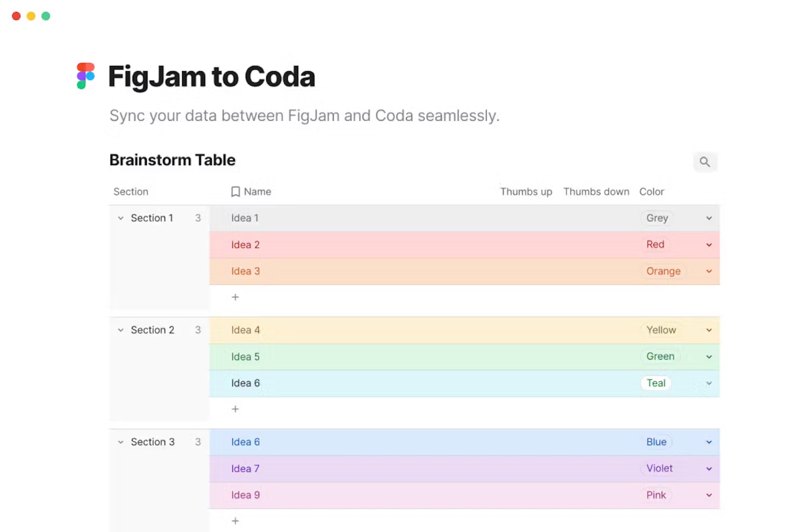Collapse Section 3 using its chevron
Screen dimensions: 810x532
pos(120,442)
